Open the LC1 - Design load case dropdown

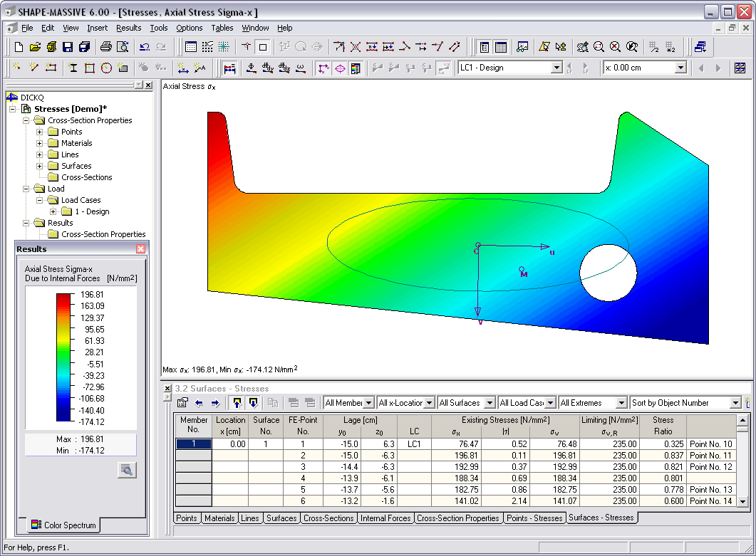556,68
